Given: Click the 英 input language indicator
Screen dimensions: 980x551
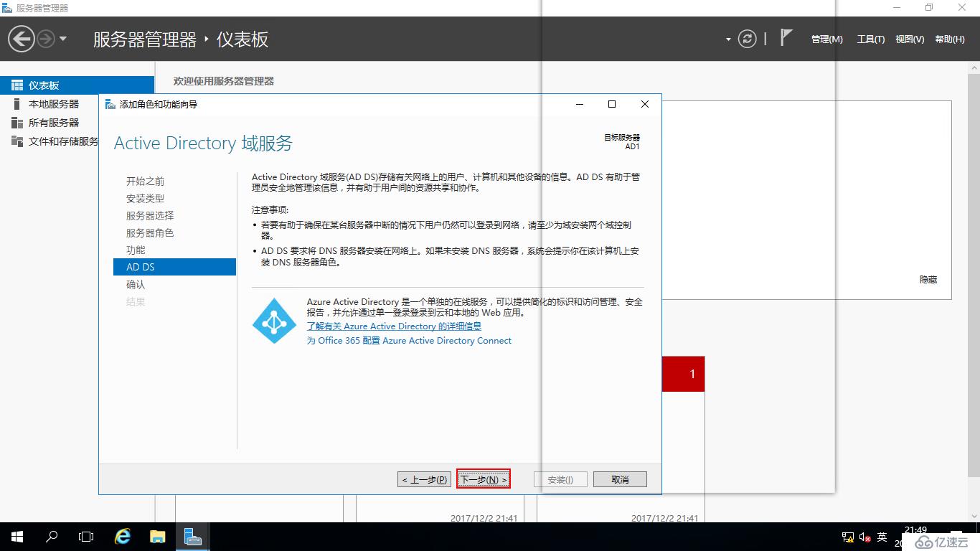Looking at the screenshot, I should point(882,537).
